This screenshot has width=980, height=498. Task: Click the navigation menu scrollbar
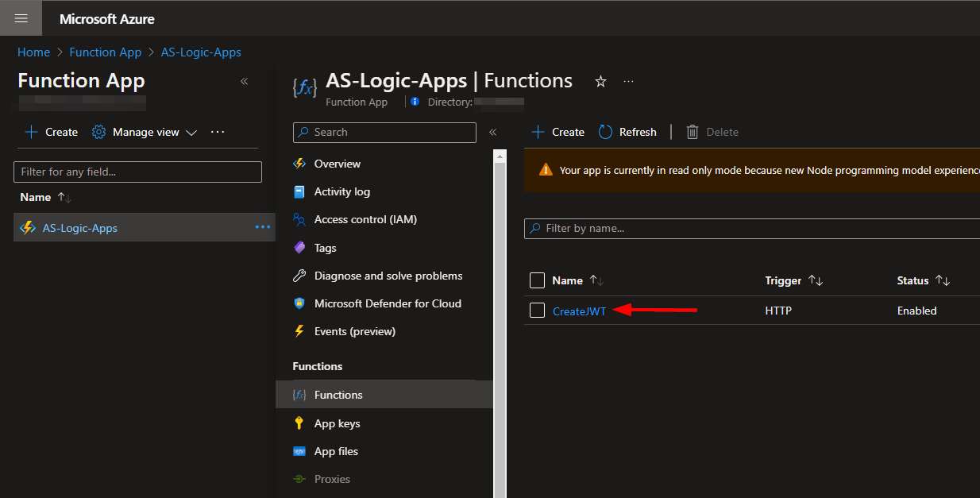tap(500, 330)
